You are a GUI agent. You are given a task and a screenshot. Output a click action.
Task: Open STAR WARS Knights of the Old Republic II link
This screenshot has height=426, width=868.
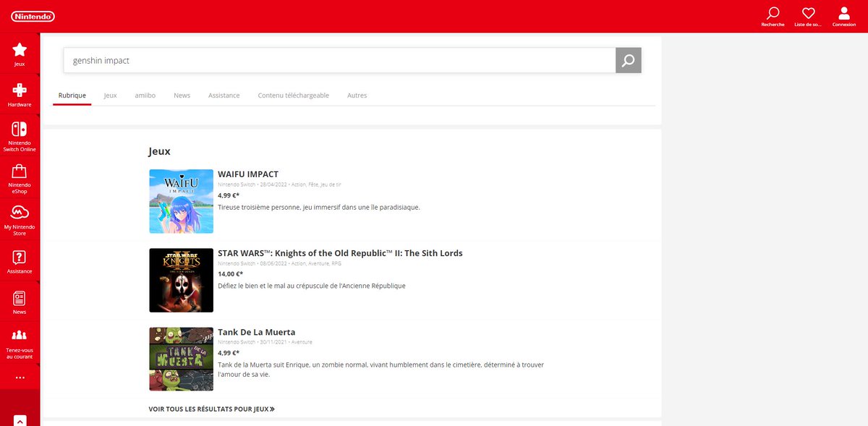tap(340, 253)
